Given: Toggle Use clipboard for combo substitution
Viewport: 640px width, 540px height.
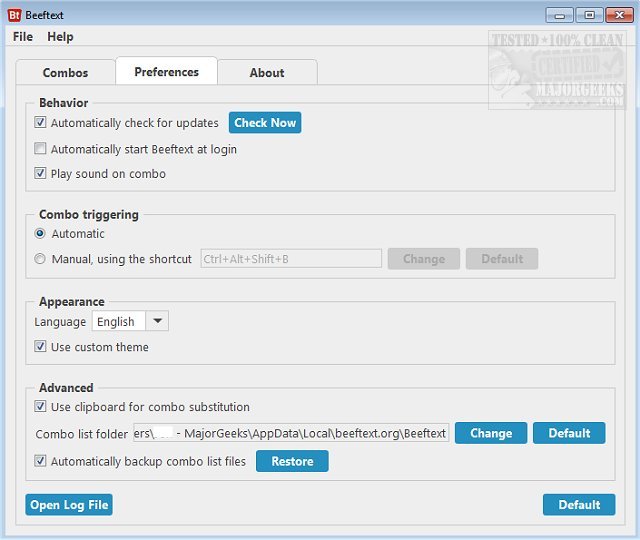Looking at the screenshot, I should point(40,407).
